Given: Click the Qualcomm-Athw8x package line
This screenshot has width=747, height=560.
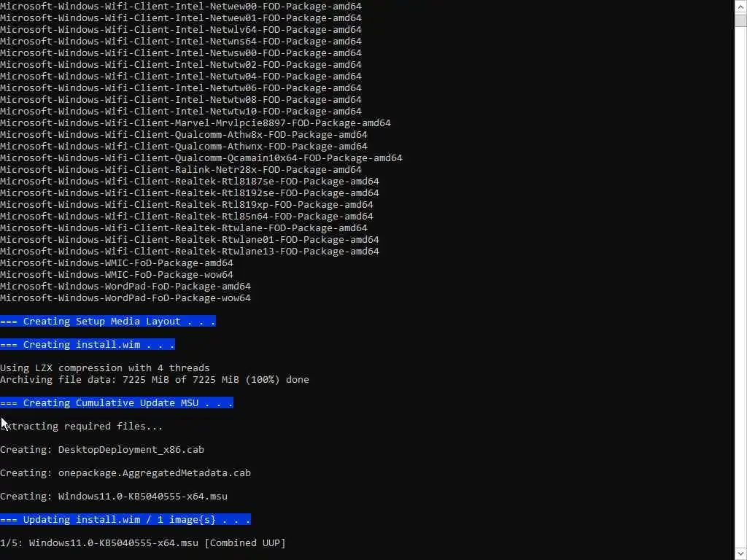Looking at the screenshot, I should coord(184,135).
